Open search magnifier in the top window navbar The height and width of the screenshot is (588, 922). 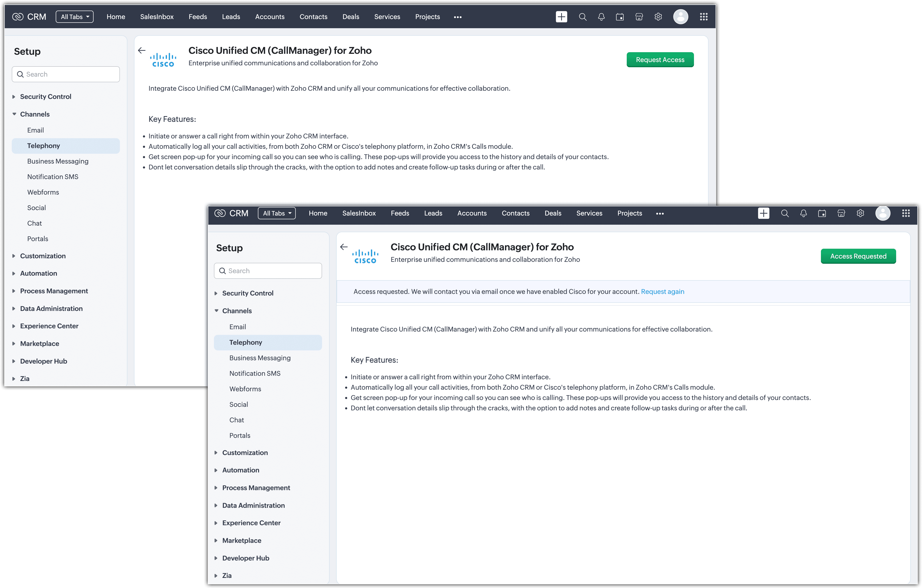point(582,17)
